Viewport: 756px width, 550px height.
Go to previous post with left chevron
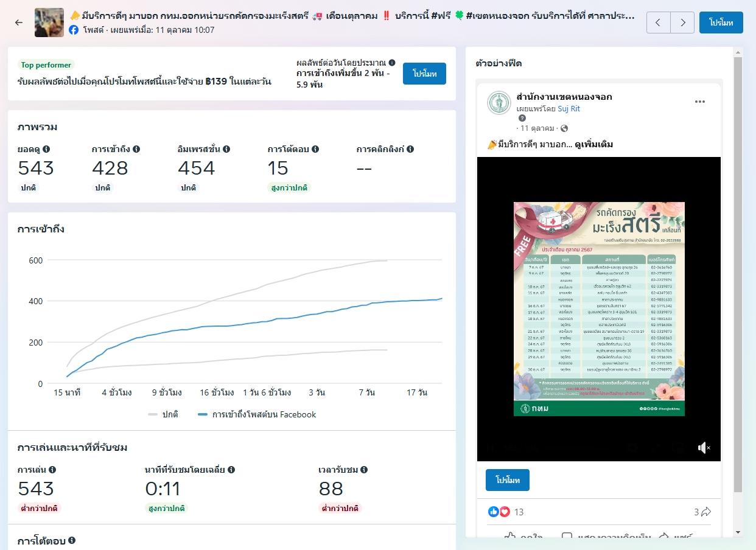pos(658,23)
